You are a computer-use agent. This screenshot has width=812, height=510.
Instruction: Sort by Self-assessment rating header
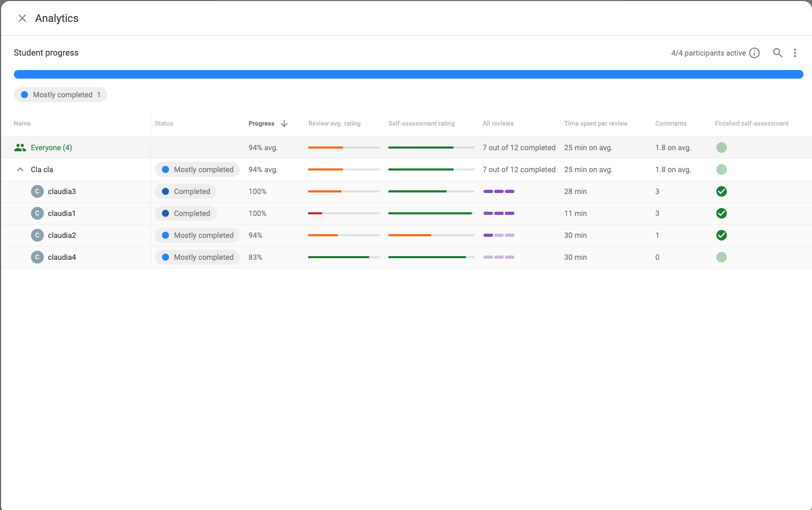pyautogui.click(x=421, y=123)
